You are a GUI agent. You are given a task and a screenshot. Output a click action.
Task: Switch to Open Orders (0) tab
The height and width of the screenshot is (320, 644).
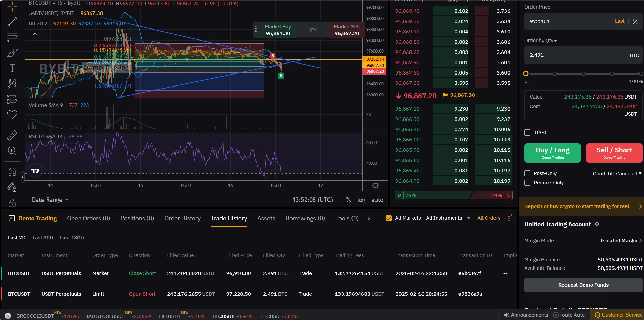click(88, 218)
